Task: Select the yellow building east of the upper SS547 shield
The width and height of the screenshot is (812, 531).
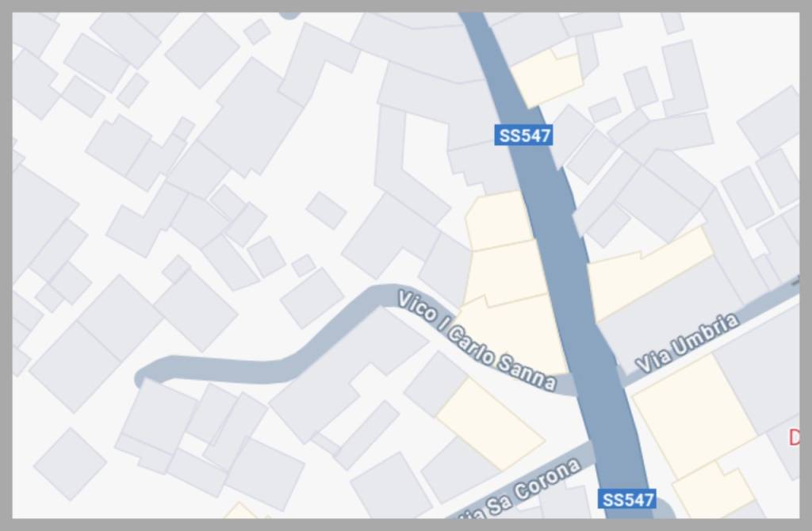Action: pos(546,78)
